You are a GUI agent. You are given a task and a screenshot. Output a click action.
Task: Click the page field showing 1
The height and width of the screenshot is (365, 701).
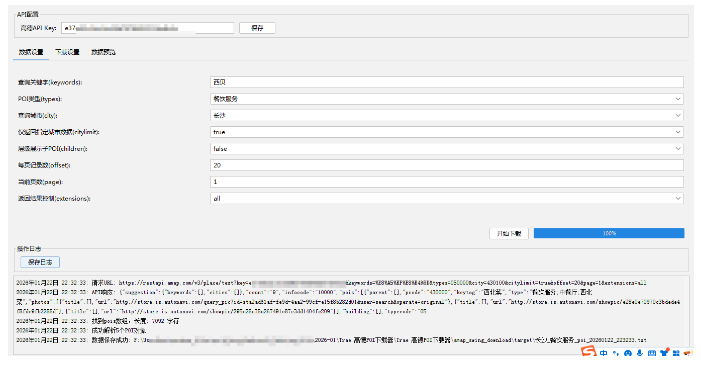(447, 182)
